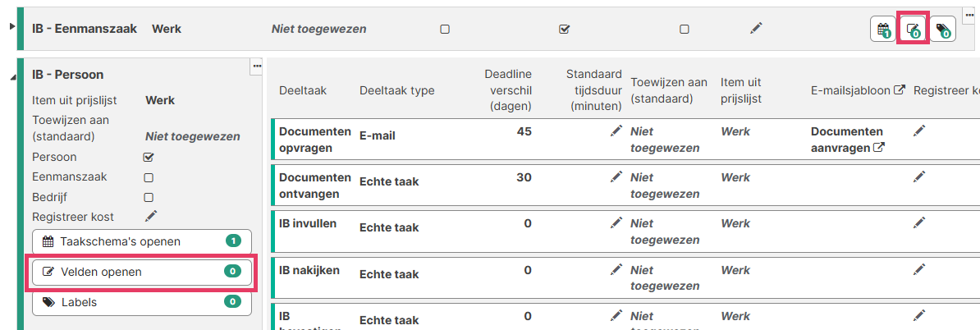This screenshot has height=330, width=980.
Task: Expand the IB - Eenmanszaak row
Action: (x=11, y=27)
